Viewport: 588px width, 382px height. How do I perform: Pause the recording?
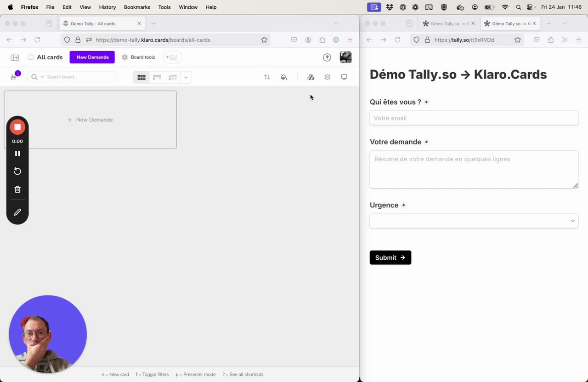click(x=17, y=154)
